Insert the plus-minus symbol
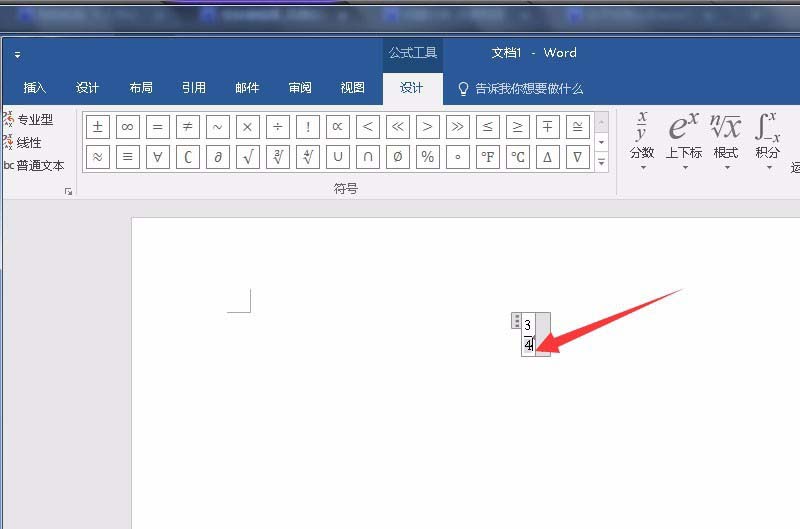The height and width of the screenshot is (529, 800). [97, 127]
